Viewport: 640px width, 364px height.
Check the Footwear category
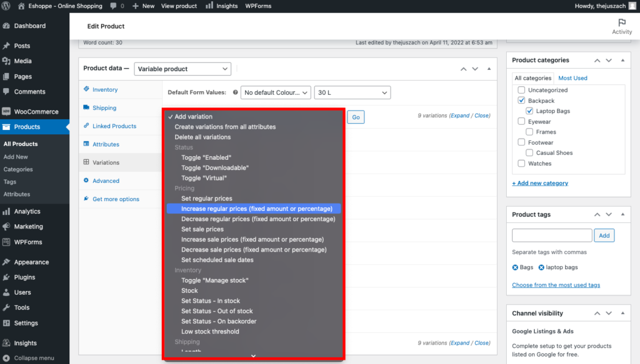(x=521, y=142)
